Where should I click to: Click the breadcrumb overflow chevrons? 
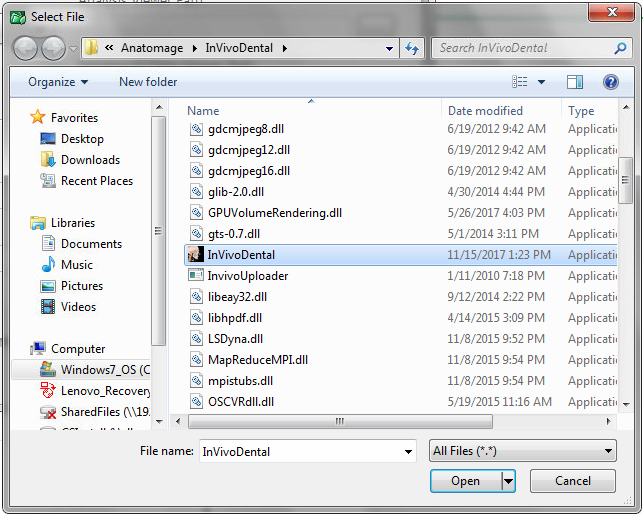point(109,48)
